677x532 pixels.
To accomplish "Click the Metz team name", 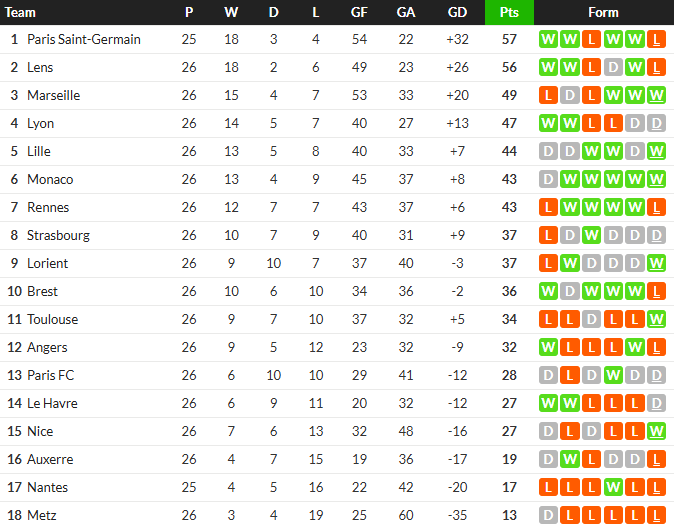I will pyautogui.click(x=42, y=516).
